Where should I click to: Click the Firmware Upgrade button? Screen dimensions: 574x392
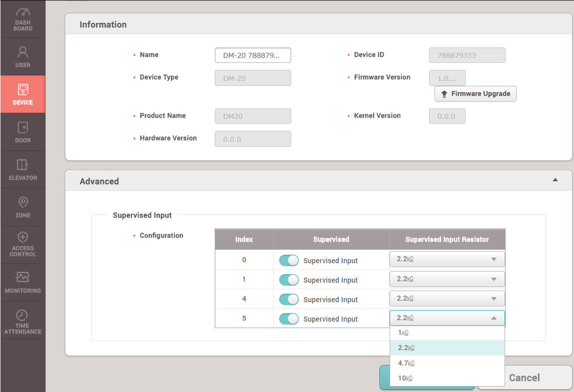coord(475,94)
